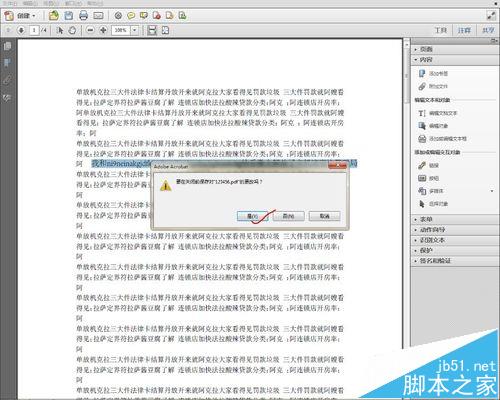Expand the 签名和验证 Sign & Certify section

point(455,261)
